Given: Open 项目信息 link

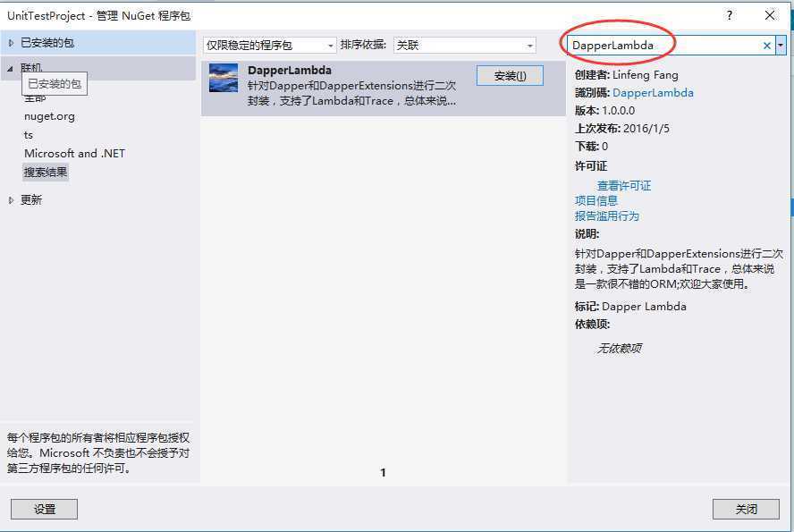Looking at the screenshot, I should coord(596,201).
